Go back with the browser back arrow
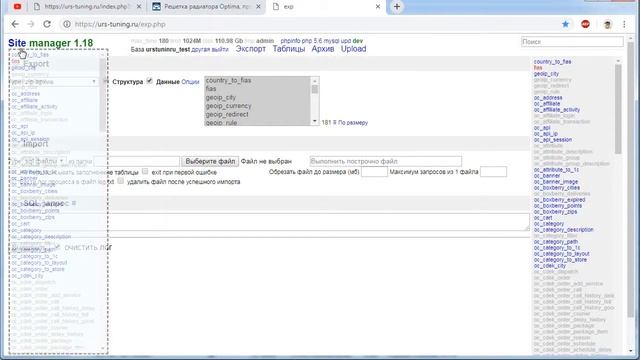The width and height of the screenshot is (640, 360). point(15,24)
